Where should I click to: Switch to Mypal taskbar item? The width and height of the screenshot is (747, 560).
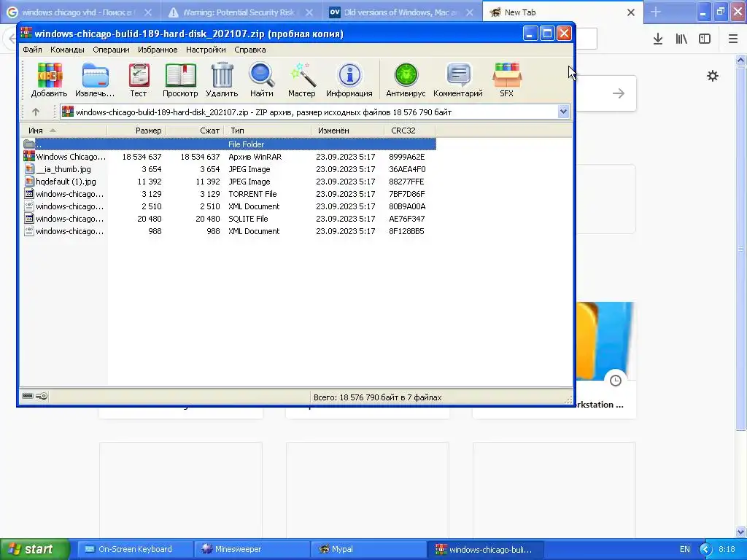click(368, 549)
